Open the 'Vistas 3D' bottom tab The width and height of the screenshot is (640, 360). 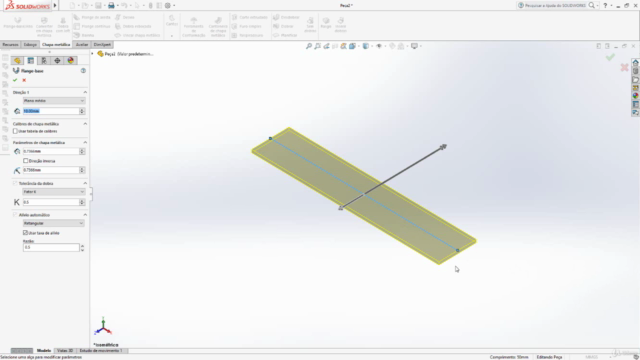click(x=65, y=351)
